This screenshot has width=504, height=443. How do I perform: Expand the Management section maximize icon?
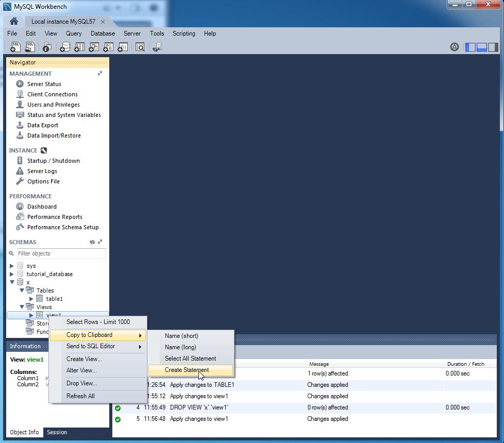click(100, 73)
